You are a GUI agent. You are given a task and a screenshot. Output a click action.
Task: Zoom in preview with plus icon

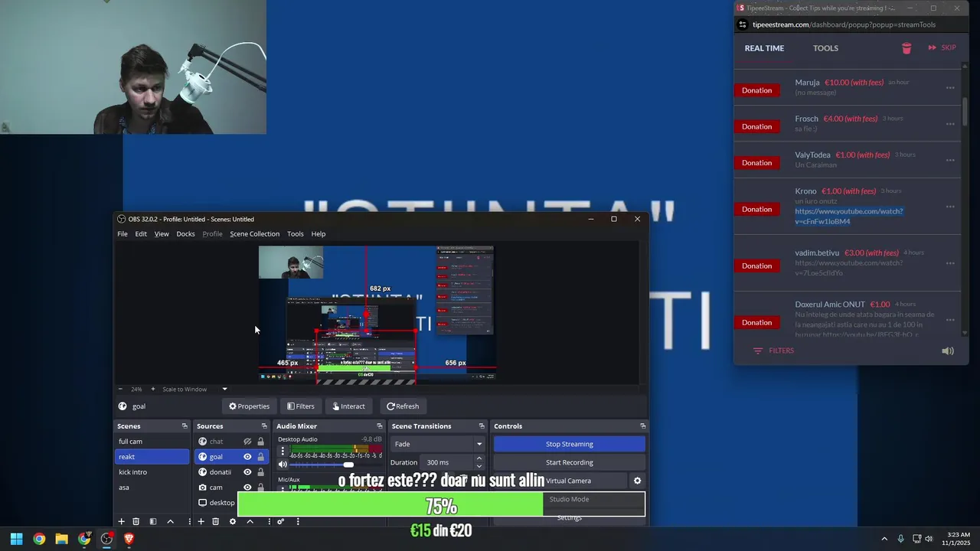click(152, 389)
